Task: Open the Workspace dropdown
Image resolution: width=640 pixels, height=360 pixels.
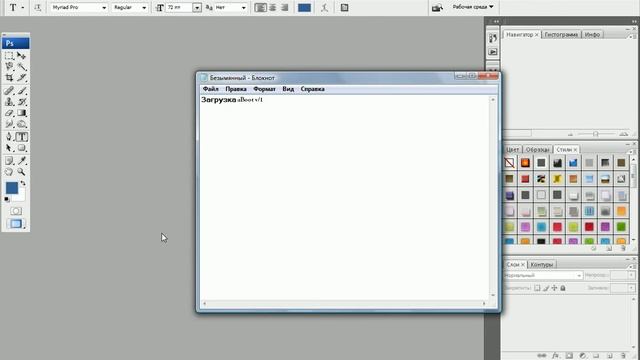Action: pyautogui.click(x=473, y=7)
